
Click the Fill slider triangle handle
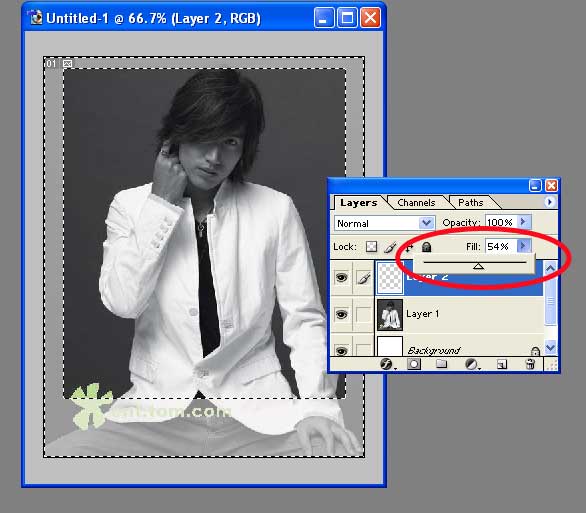tap(478, 266)
